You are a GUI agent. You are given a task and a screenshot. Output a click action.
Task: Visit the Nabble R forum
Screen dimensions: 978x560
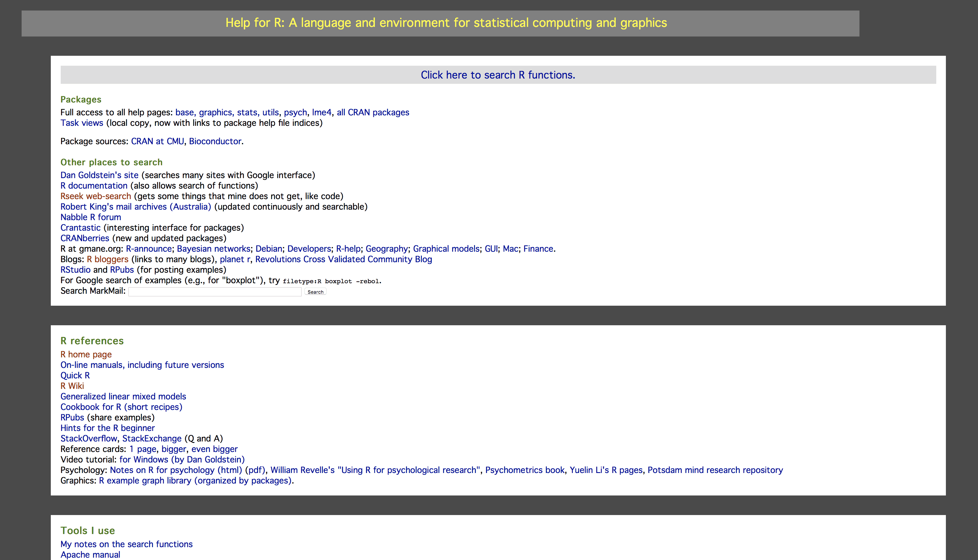pyautogui.click(x=91, y=217)
